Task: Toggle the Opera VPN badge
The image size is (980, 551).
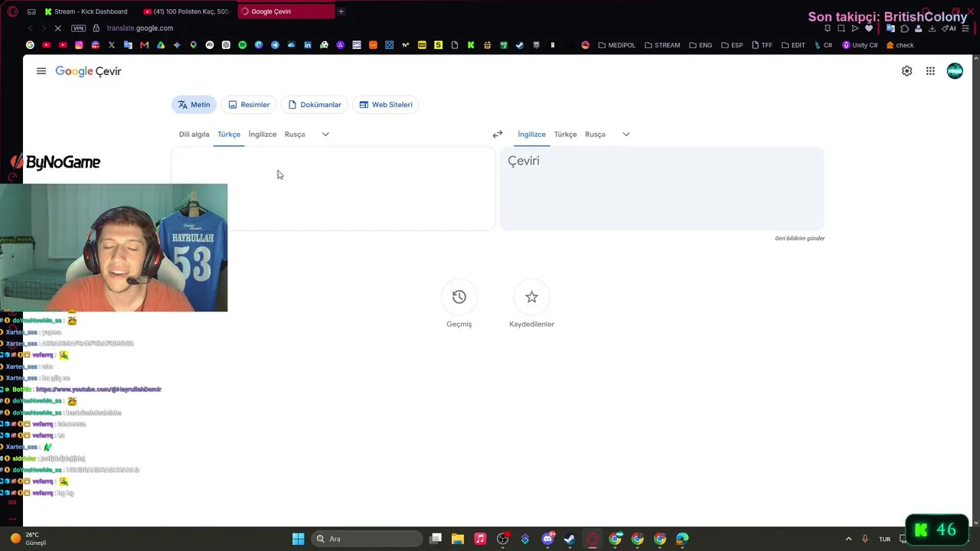Action: (78, 28)
